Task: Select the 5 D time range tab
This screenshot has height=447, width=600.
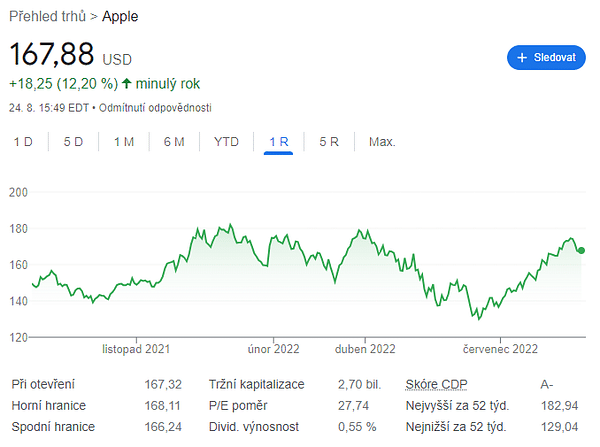Action: (x=73, y=142)
